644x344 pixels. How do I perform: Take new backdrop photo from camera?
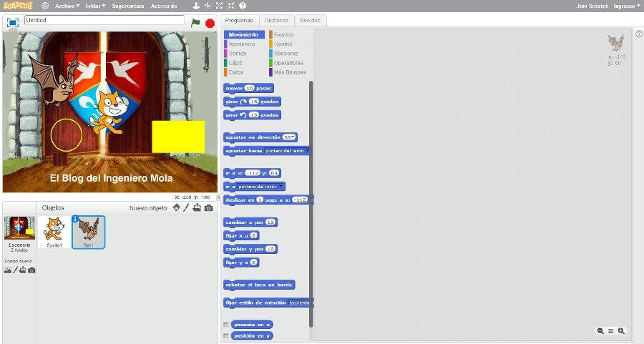point(31,270)
